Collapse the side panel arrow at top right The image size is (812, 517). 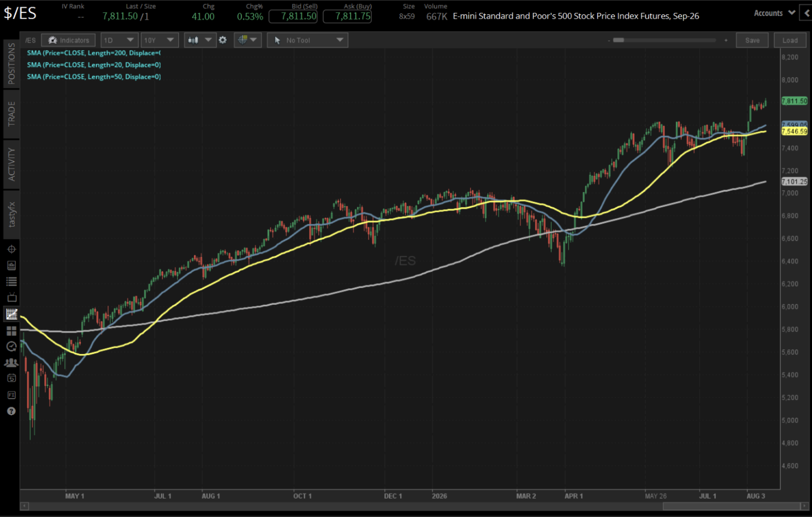tap(806, 13)
